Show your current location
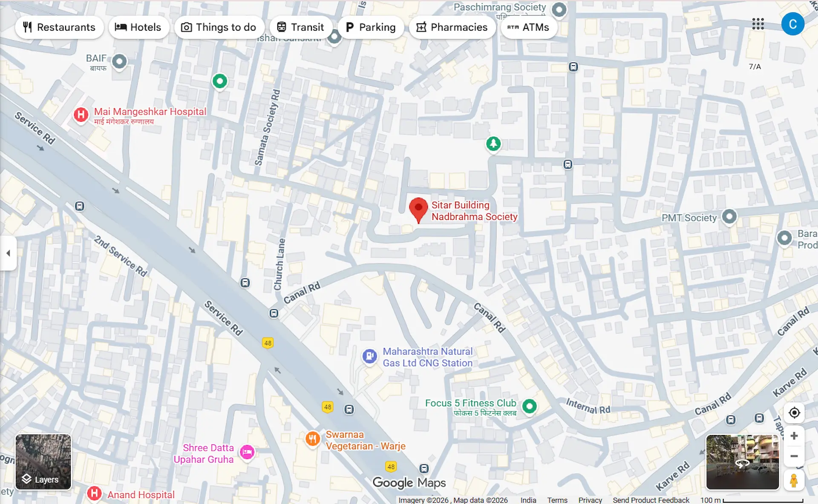The width and height of the screenshot is (818, 504). (794, 412)
